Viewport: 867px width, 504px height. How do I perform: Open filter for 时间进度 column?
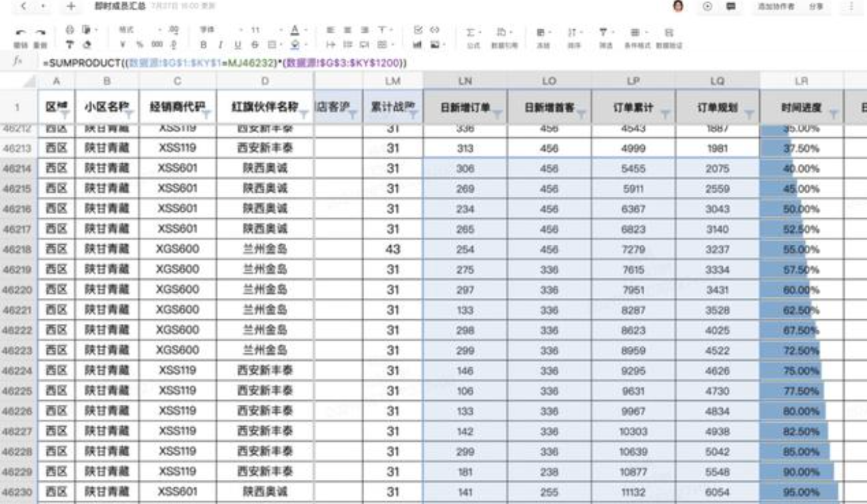(834, 114)
